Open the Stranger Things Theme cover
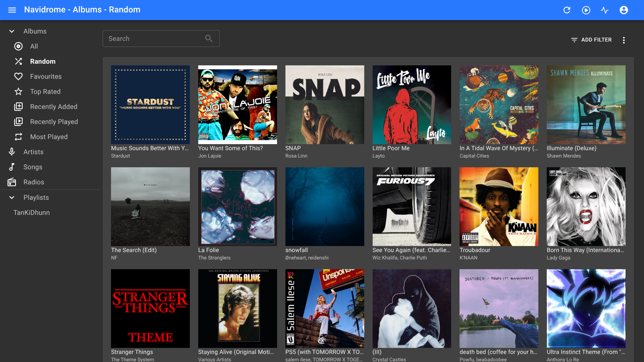 tap(150, 308)
